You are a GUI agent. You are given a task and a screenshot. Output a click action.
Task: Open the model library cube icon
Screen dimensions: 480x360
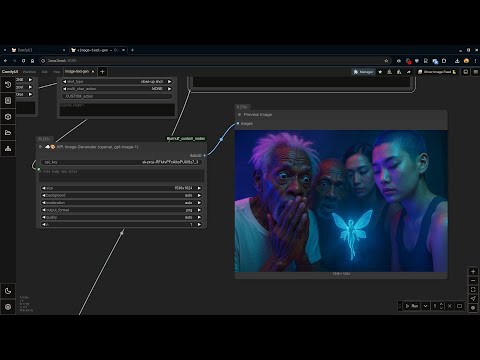[8, 117]
